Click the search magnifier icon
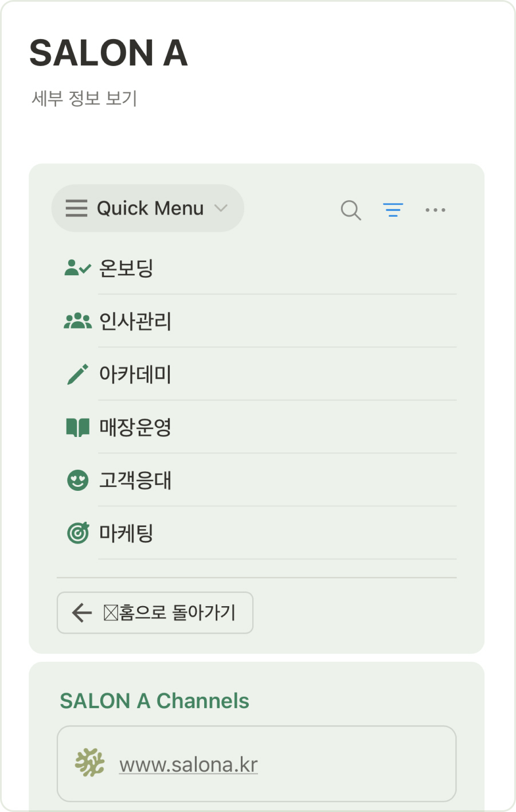The width and height of the screenshot is (516, 812). 351,210
